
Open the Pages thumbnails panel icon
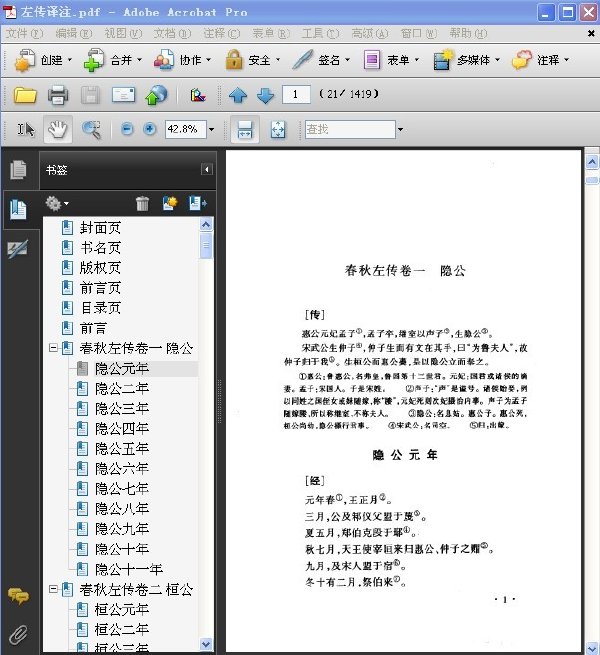(18, 170)
